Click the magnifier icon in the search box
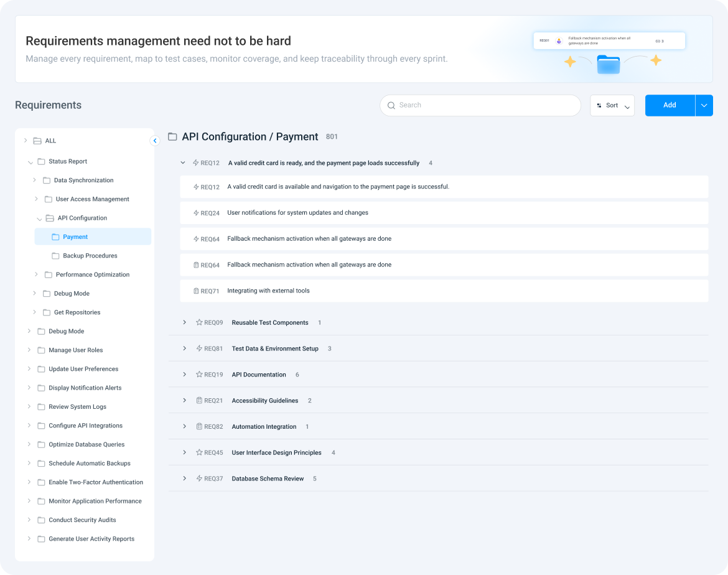Image resolution: width=728 pixels, height=575 pixels. pyautogui.click(x=391, y=106)
